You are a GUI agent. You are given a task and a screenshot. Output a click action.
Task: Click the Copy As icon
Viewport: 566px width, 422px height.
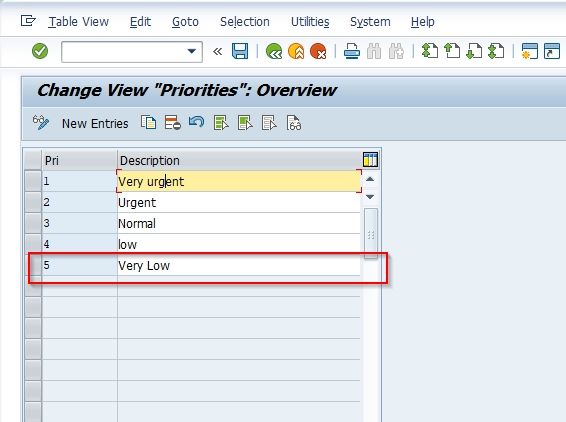148,123
